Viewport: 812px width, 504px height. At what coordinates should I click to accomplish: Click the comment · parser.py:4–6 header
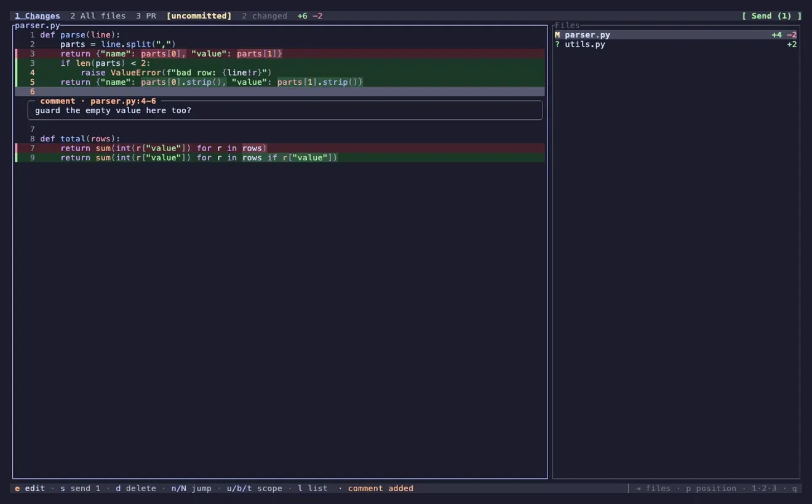click(x=98, y=101)
